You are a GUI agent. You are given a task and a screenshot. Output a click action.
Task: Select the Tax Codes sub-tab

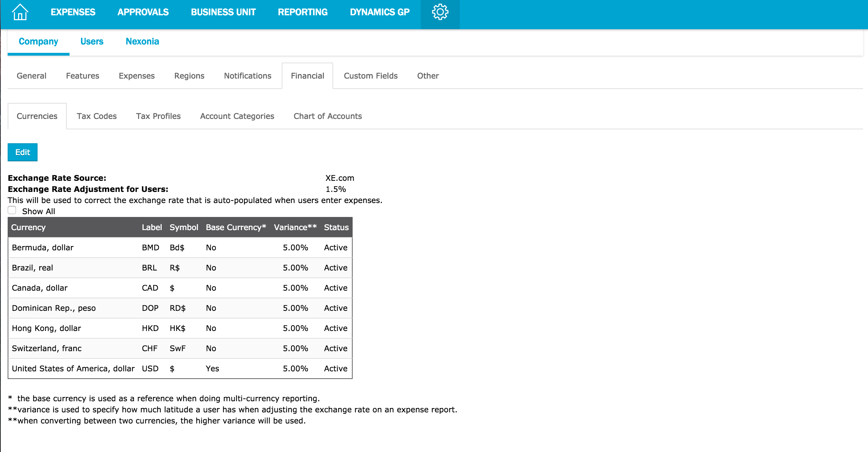click(97, 116)
